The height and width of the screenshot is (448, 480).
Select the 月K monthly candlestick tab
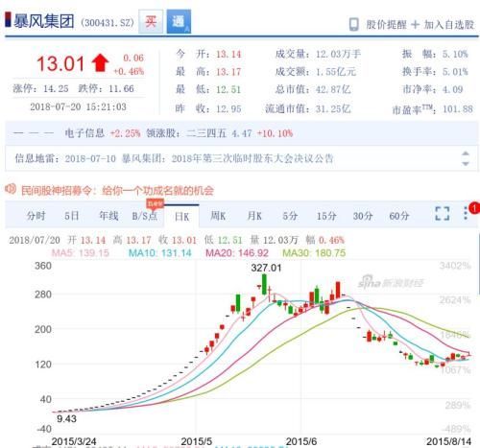[254, 216]
